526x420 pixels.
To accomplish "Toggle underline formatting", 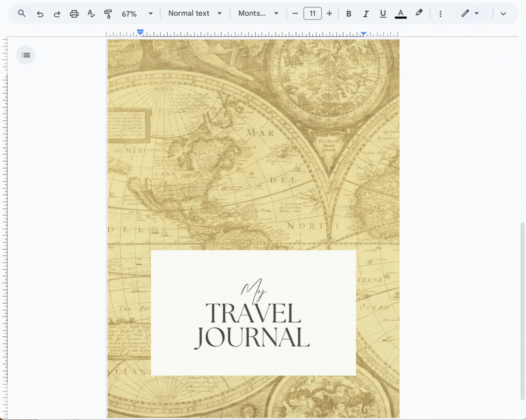I will (x=383, y=14).
